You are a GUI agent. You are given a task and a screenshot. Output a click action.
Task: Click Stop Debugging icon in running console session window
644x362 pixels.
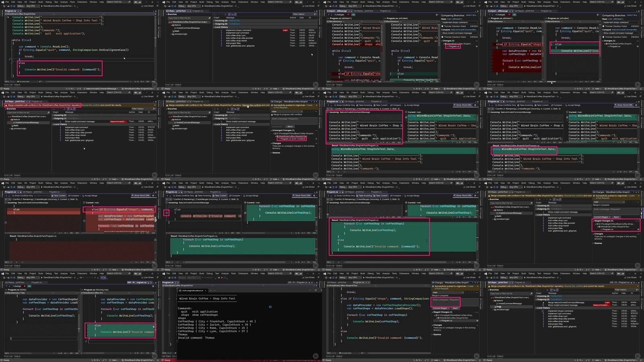click(221, 278)
